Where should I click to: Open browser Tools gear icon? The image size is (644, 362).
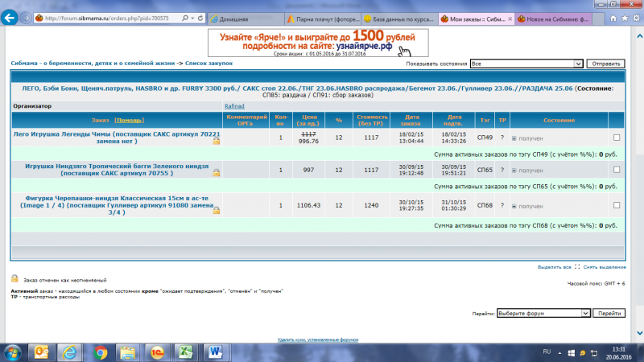coord(636,18)
